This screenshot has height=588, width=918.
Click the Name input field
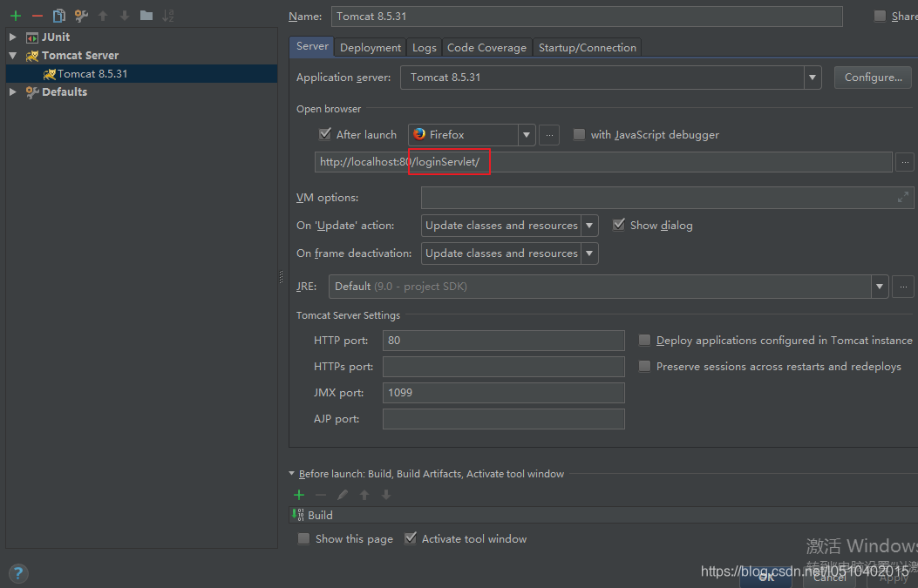click(587, 17)
